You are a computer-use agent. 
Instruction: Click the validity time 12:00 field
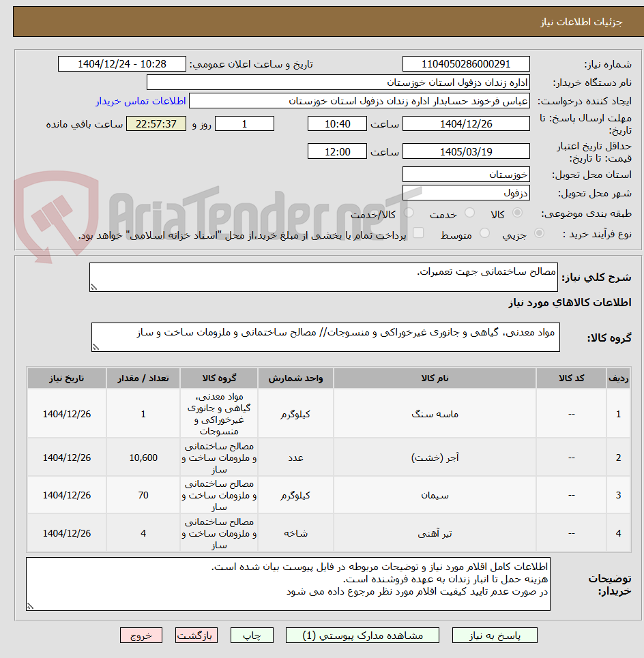[337, 151]
